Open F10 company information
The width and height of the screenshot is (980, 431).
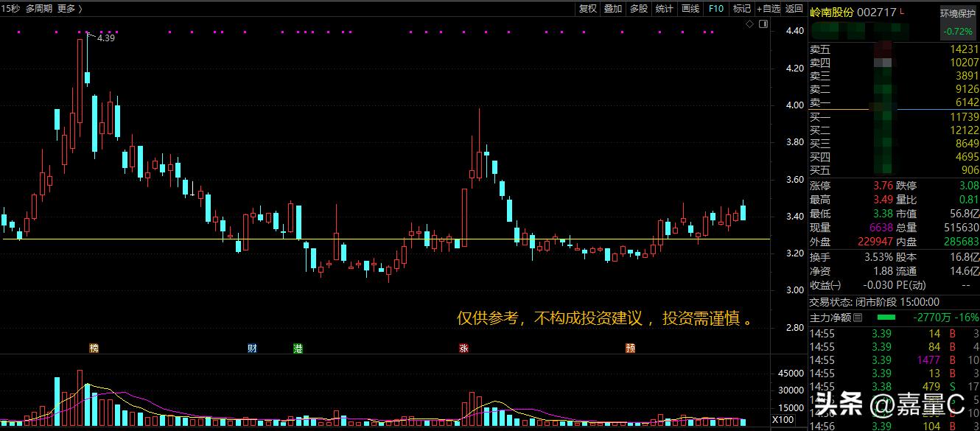pyautogui.click(x=715, y=8)
